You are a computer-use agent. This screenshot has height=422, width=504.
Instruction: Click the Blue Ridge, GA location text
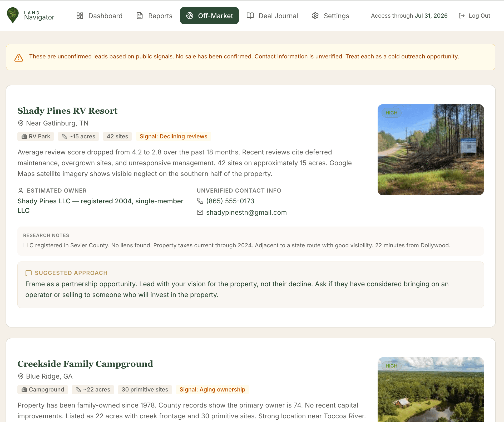[x=49, y=376]
